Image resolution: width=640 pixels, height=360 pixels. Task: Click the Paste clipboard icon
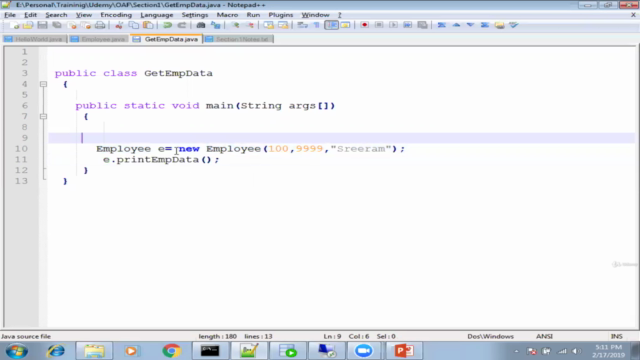pyautogui.click(x=148, y=25)
